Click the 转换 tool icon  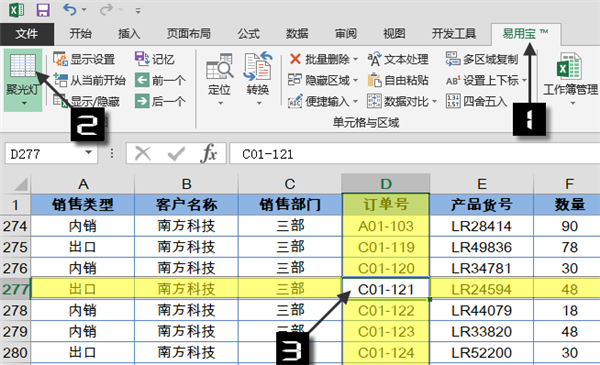click(258, 67)
